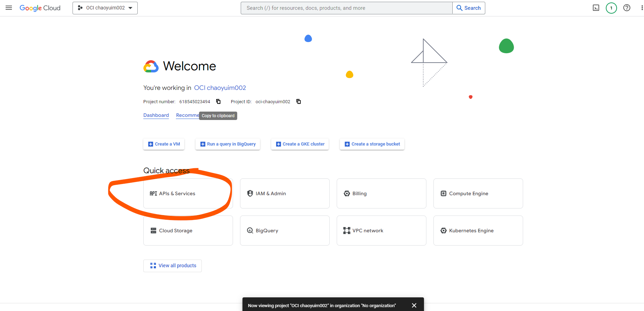
Task: Activate Cloud Shell terminal icon
Action: (x=596, y=8)
